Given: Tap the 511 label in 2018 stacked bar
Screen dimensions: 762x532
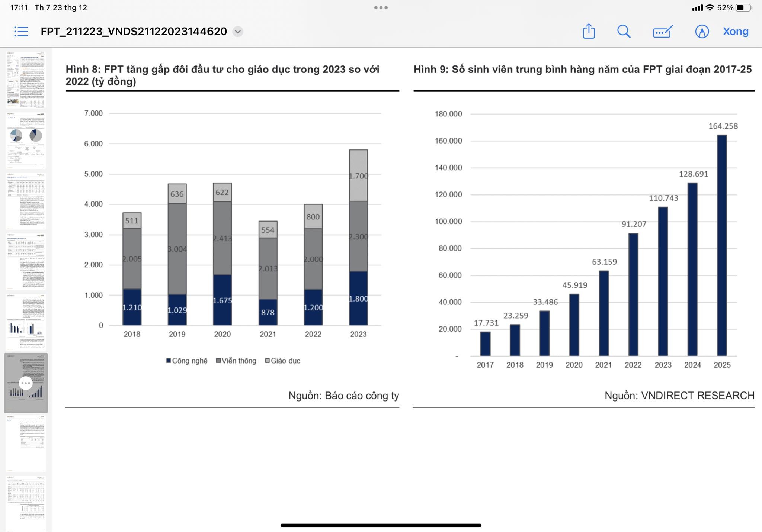Looking at the screenshot, I should (132, 221).
